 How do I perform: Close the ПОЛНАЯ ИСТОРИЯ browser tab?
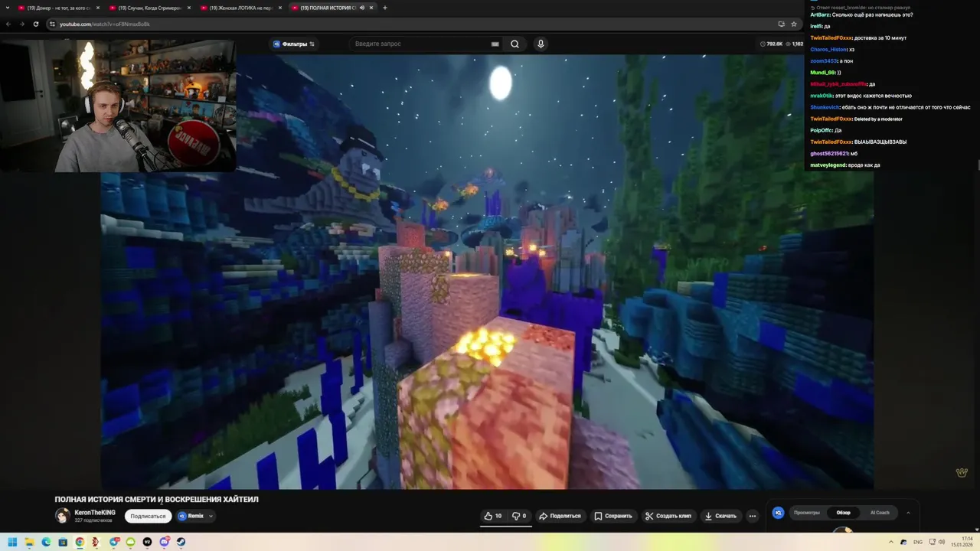click(371, 8)
